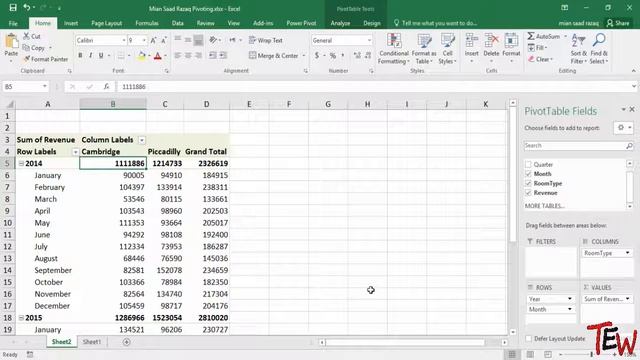Toggle underline formatting
Screen dimensions: 640x360
tap(101, 56)
